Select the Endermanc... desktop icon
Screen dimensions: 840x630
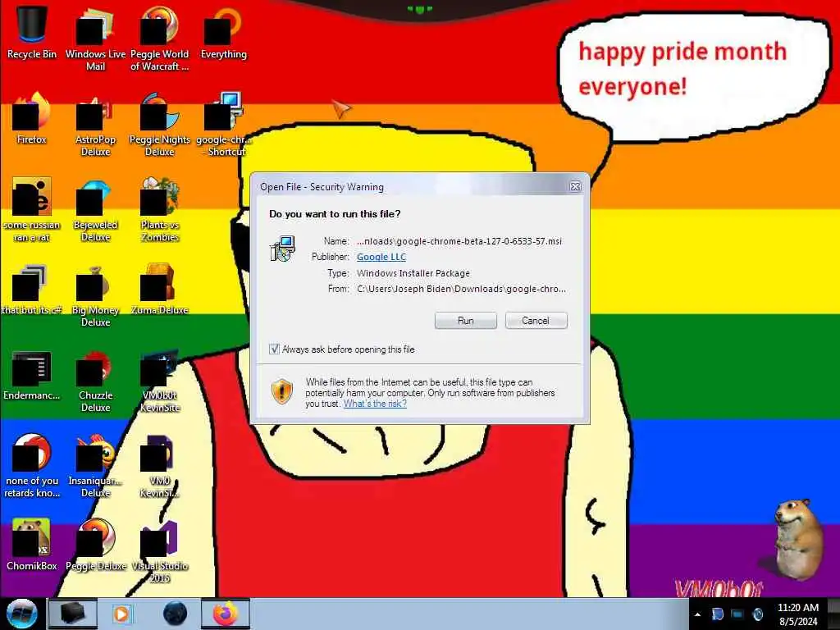point(32,375)
